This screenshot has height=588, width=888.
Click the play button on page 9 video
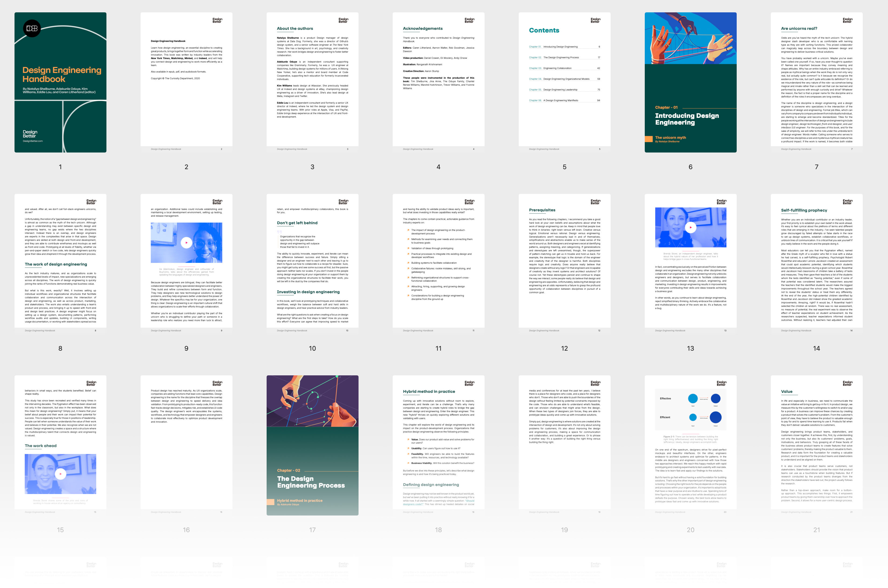pyautogui.click(x=186, y=243)
